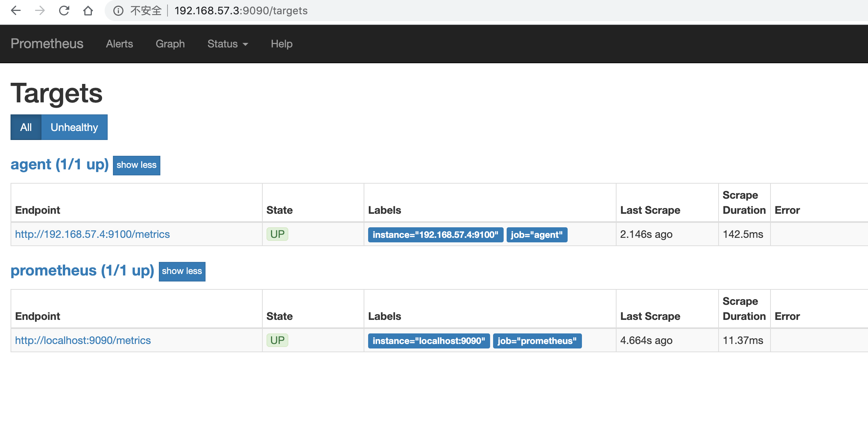Click instance="localhost:9090" label
Viewport: 868px width, 426px height.
click(x=429, y=341)
